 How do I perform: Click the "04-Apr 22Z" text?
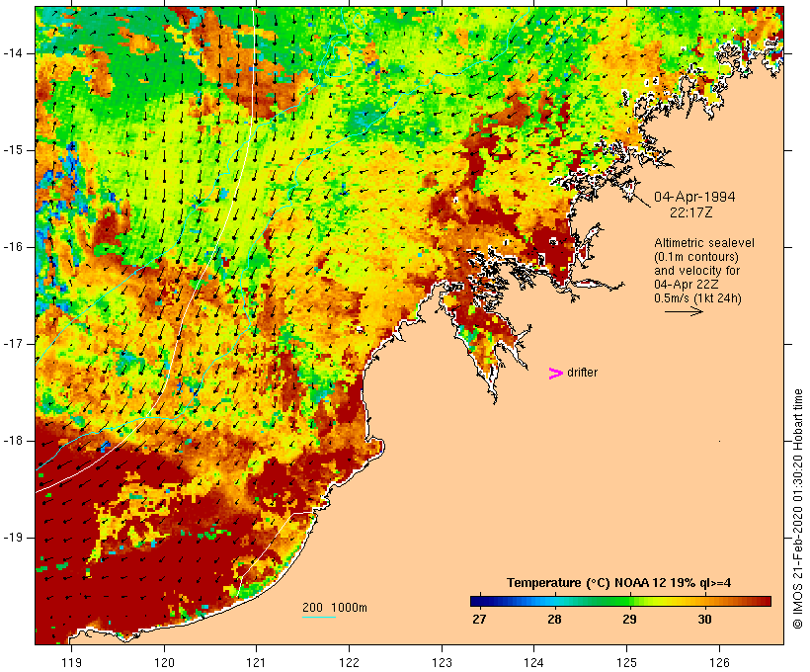pos(686,285)
